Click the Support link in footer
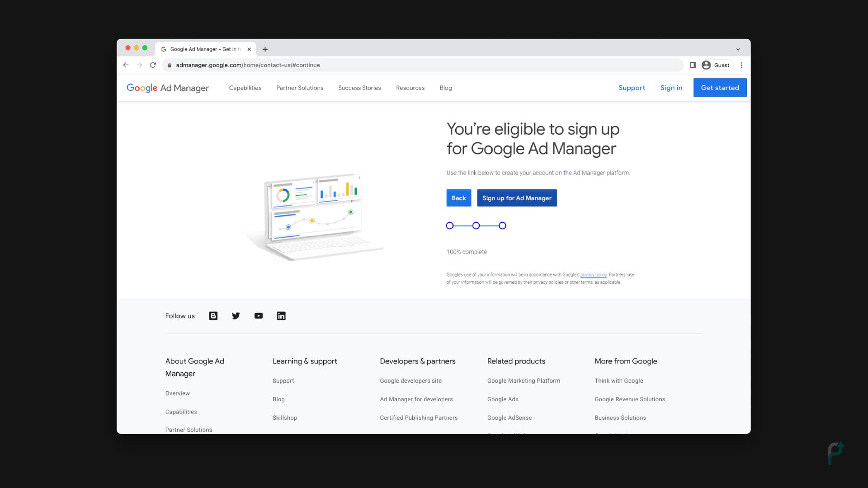Image resolution: width=868 pixels, height=488 pixels. pos(283,381)
